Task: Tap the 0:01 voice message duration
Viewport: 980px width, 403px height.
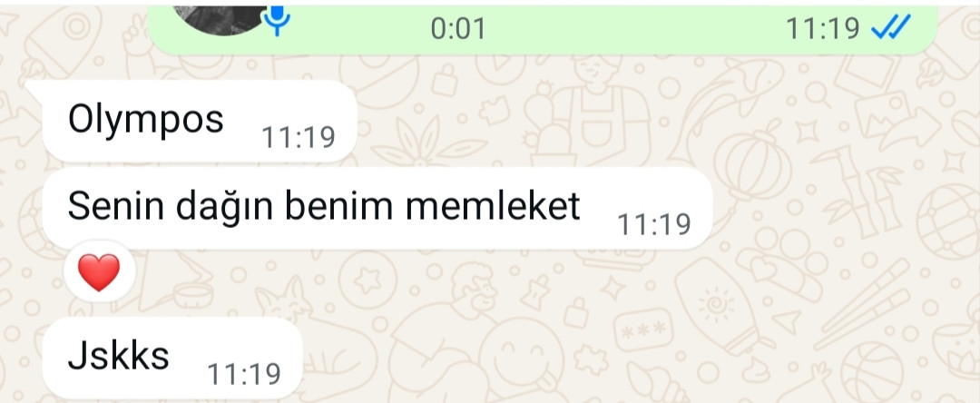Action: (x=458, y=29)
